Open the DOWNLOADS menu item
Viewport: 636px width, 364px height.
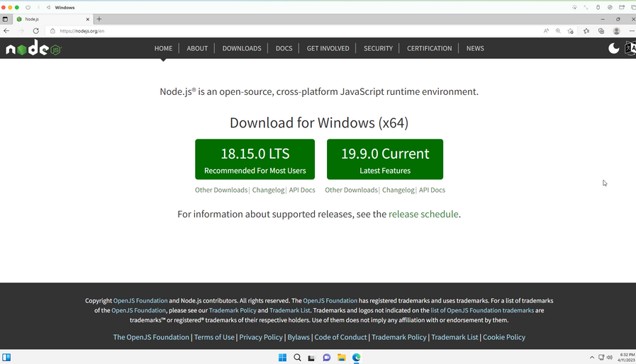242,48
